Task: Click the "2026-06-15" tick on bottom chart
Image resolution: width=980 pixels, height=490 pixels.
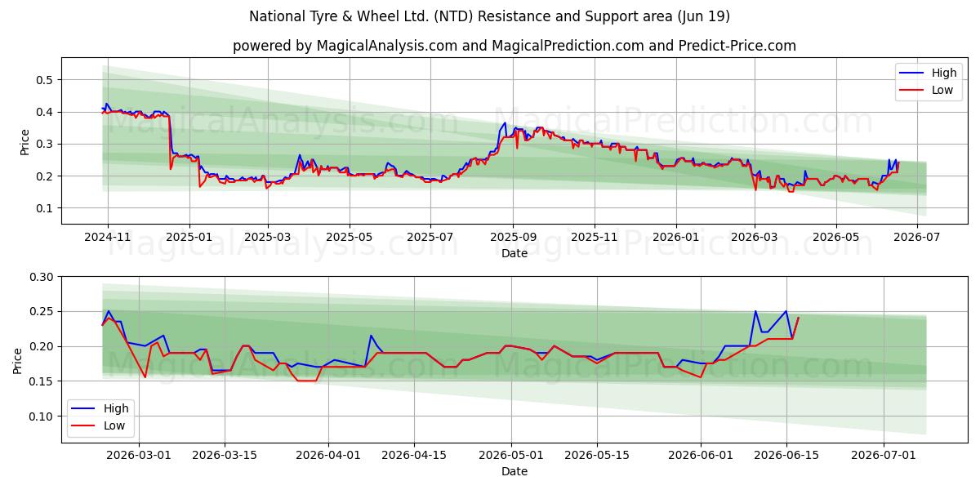Action: (x=786, y=455)
